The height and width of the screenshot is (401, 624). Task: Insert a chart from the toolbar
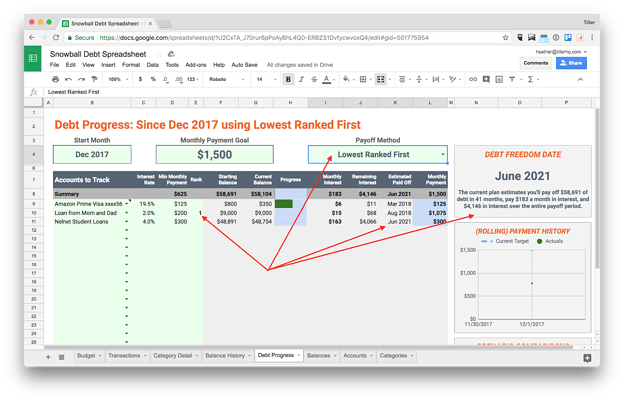(x=499, y=79)
